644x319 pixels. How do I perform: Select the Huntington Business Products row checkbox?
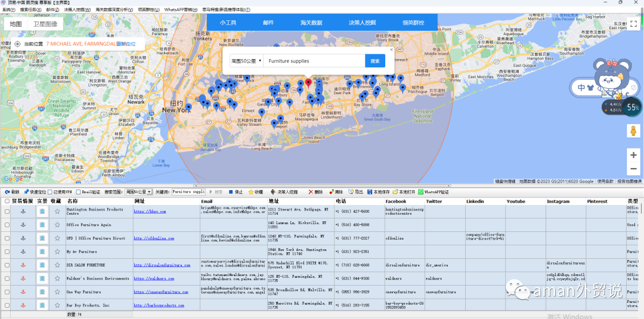pos(7,212)
